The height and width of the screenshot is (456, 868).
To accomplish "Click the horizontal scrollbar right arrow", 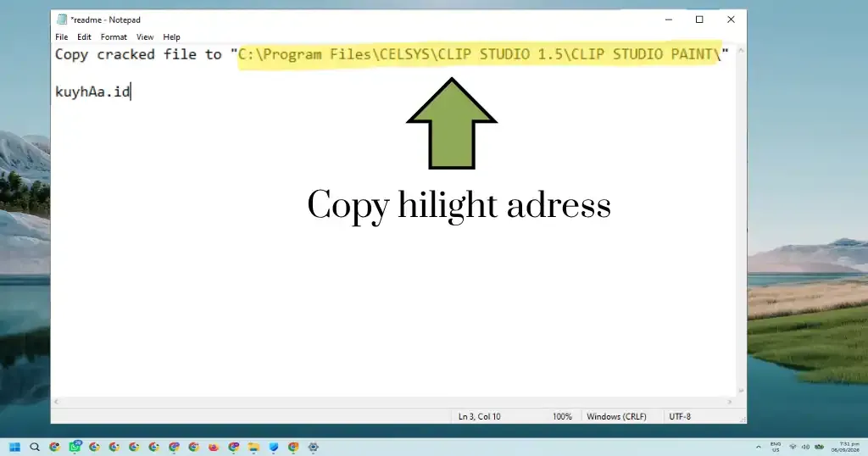I will click(730, 402).
